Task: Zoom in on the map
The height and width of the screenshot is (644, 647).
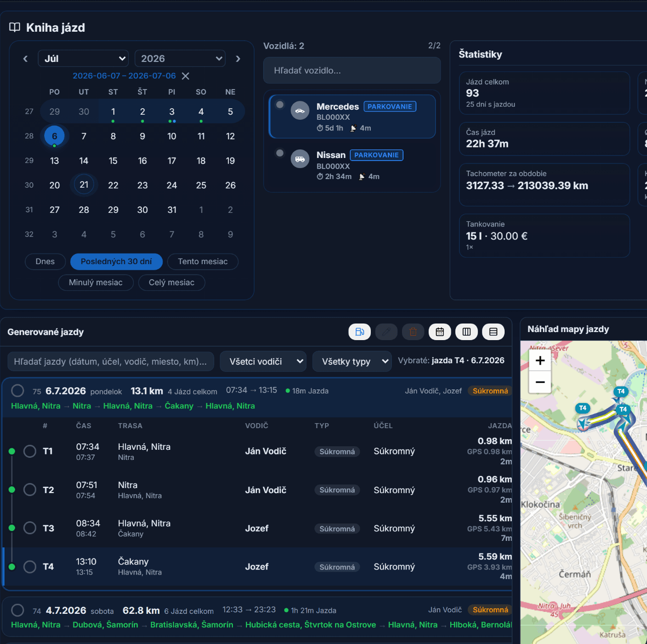Action: coord(540,360)
